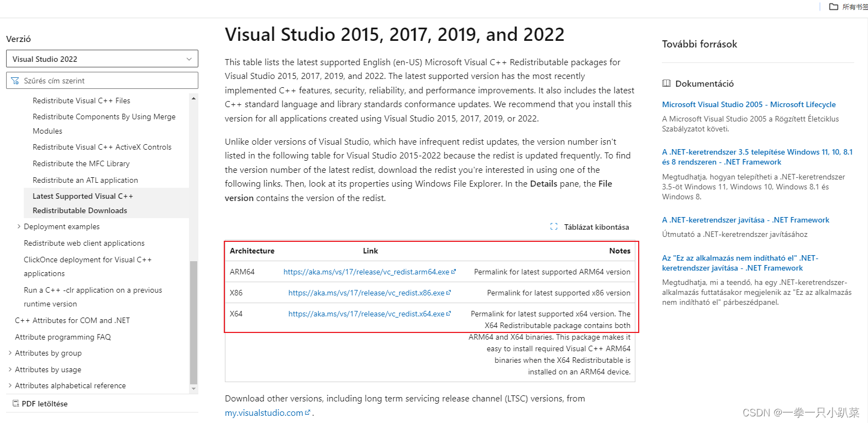
Task: Click the filter funnel icon
Action: pyautogui.click(x=15, y=81)
